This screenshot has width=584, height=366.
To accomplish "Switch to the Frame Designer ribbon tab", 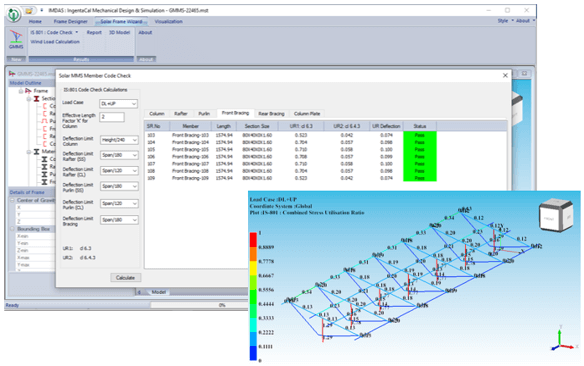I will 70,22.
